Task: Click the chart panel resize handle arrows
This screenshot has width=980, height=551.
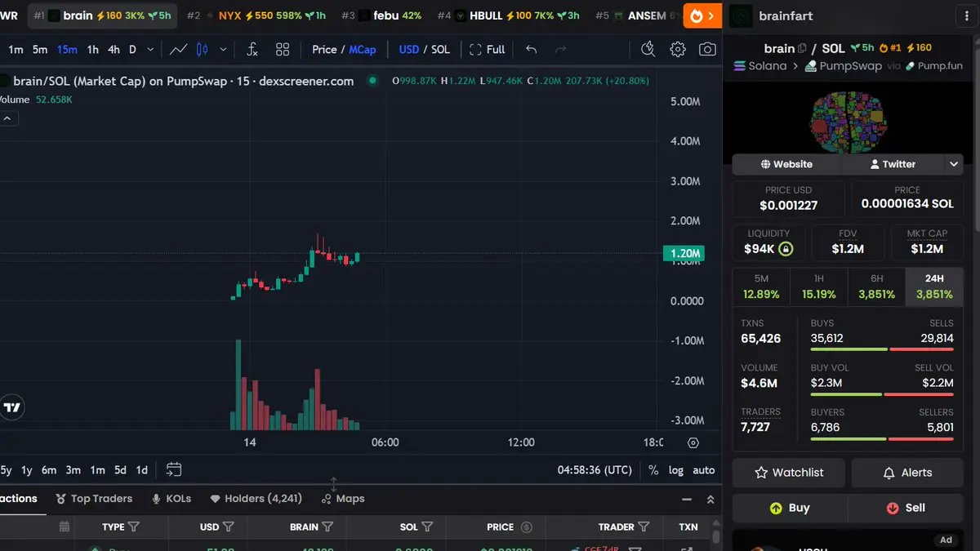Action: [333, 484]
